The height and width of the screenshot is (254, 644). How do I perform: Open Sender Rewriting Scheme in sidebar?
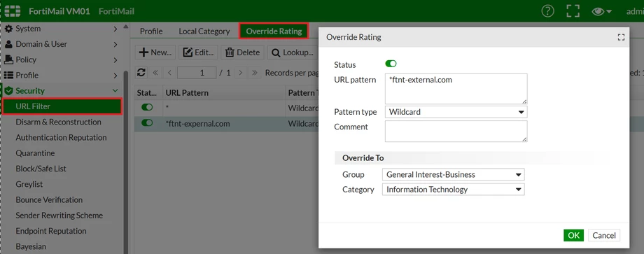point(59,216)
